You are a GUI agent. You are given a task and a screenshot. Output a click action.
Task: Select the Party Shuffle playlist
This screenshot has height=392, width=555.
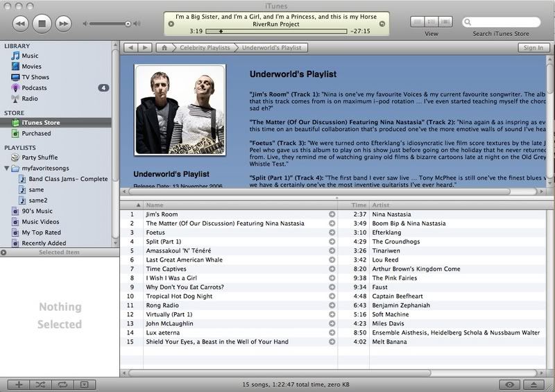coord(39,157)
